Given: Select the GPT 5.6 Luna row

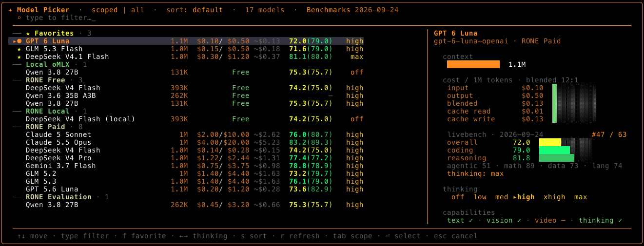Looking at the screenshot, I should [x=186, y=189].
